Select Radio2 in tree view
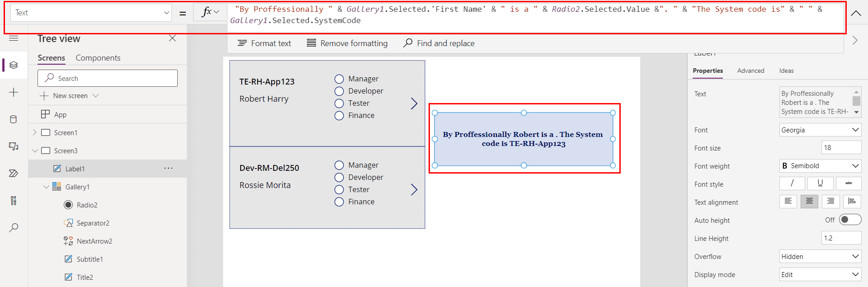Viewport: 868px width, 287px height. click(108, 205)
